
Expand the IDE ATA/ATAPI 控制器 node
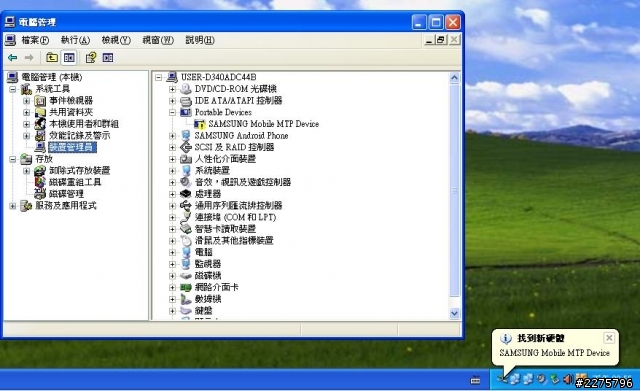coord(173,101)
